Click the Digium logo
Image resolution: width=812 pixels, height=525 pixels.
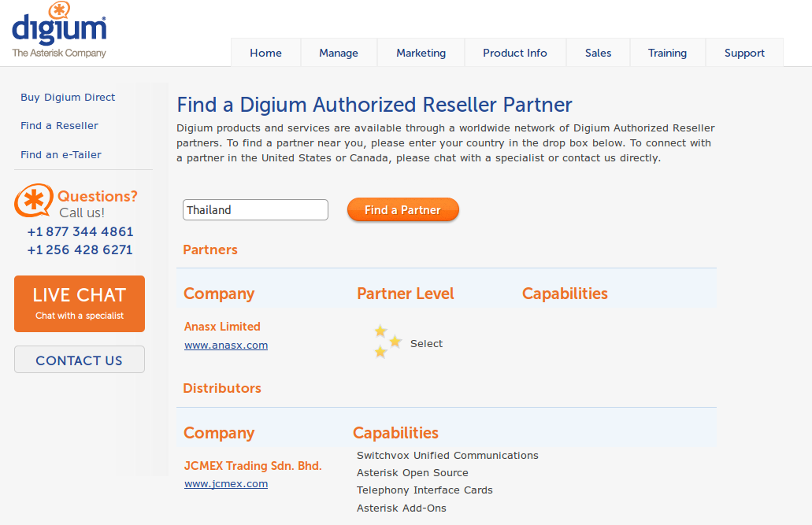pos(59,30)
